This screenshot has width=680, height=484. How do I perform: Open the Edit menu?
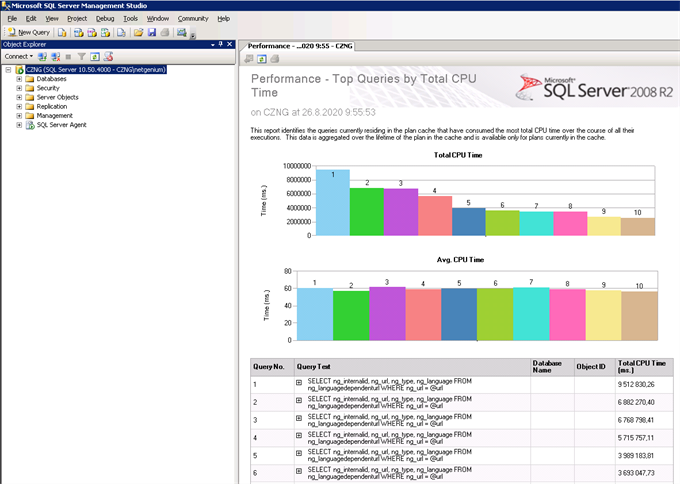point(31,19)
